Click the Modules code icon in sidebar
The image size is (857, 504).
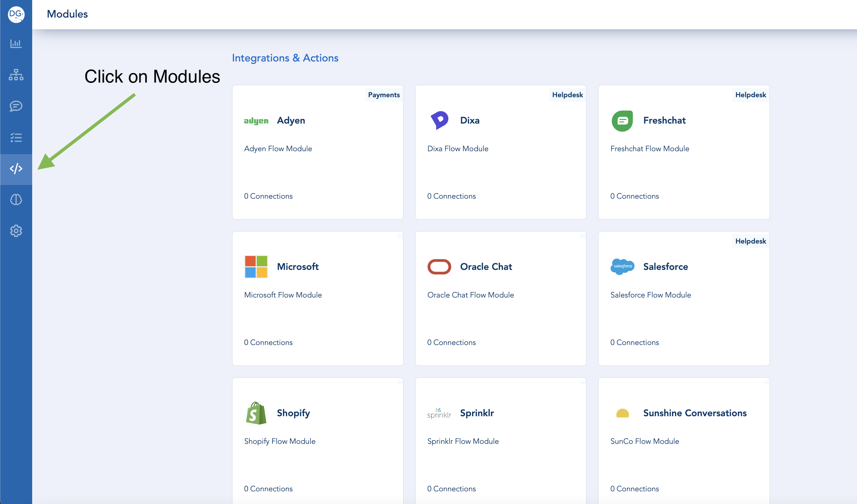point(16,169)
